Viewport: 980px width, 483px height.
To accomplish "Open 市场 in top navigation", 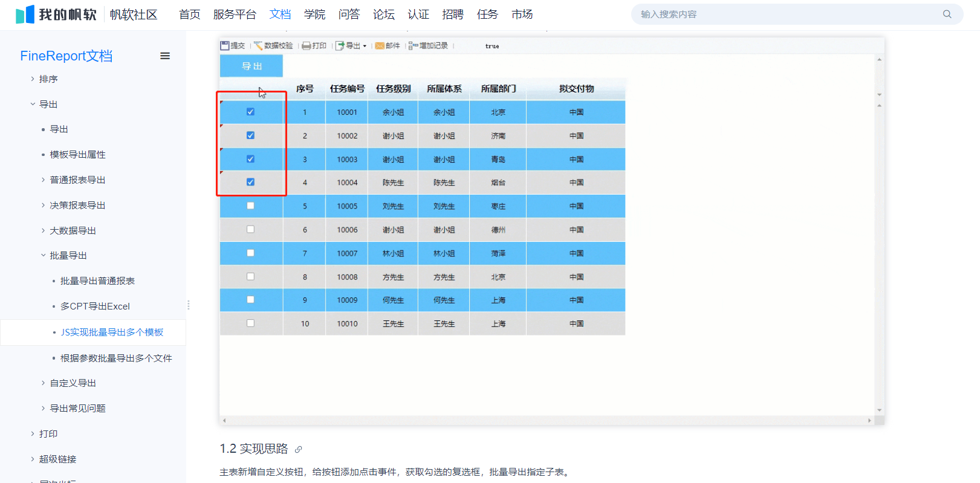I will (x=522, y=15).
